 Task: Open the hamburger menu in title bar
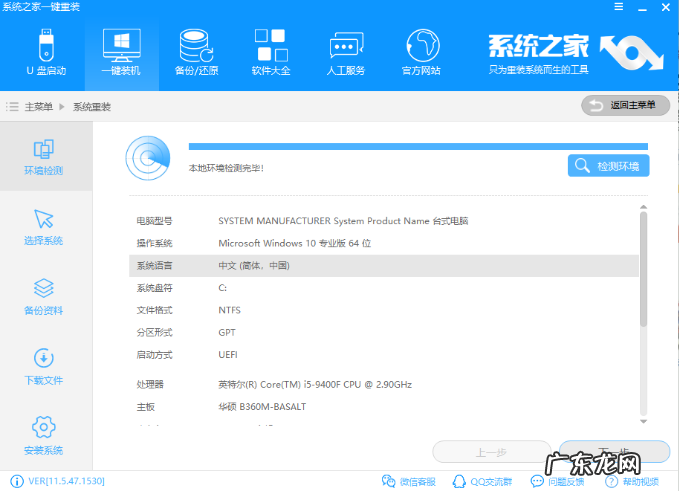619,7
